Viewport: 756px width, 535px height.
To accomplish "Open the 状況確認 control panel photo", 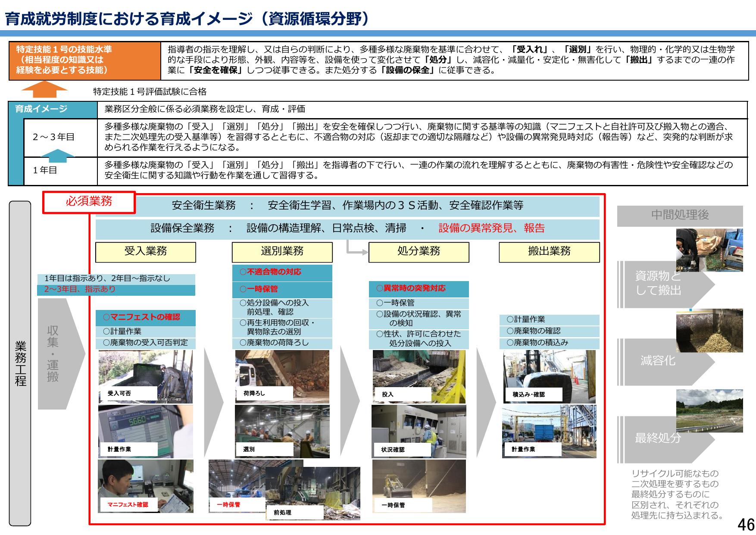I will (418, 431).
